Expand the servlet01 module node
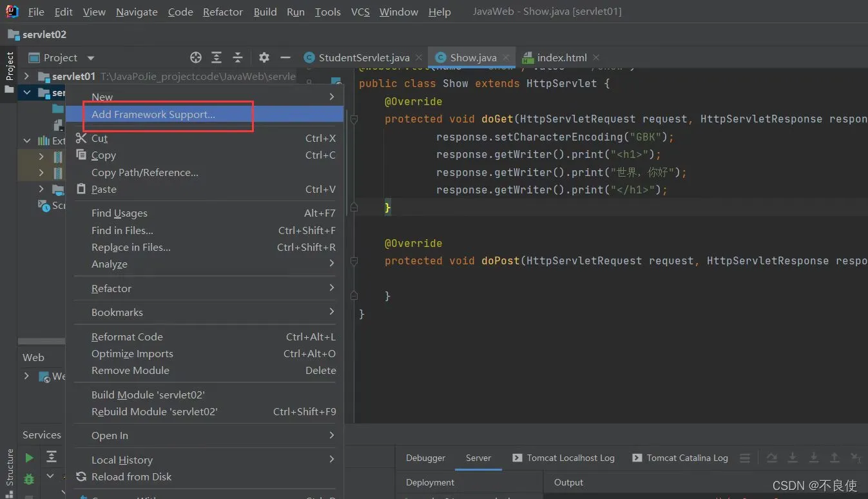 pyautogui.click(x=26, y=76)
